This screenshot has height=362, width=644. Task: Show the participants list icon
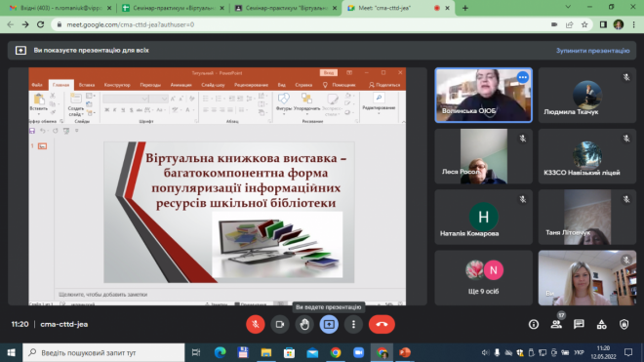point(556,324)
